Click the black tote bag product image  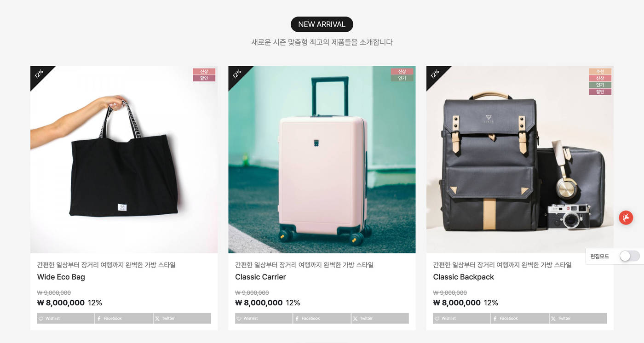[124, 160]
